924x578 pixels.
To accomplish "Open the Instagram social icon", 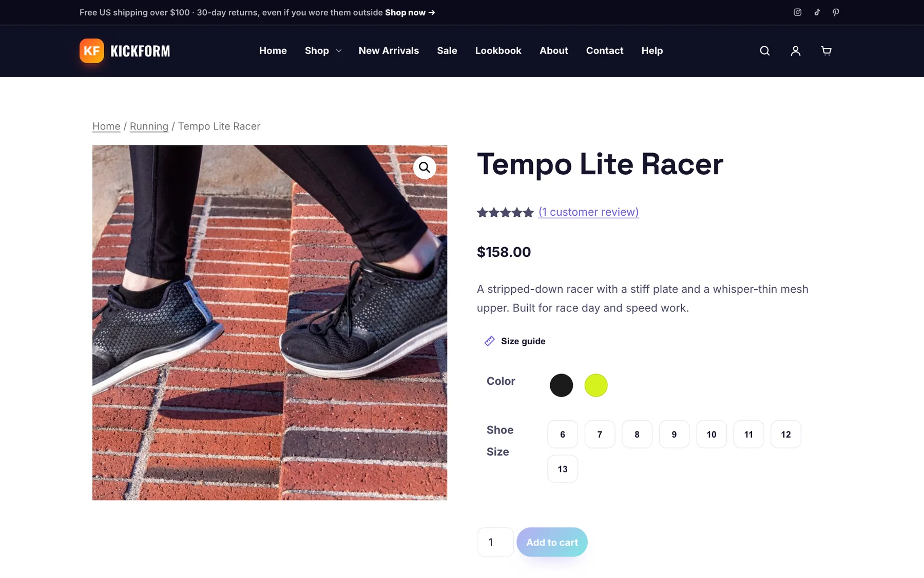I will [797, 12].
